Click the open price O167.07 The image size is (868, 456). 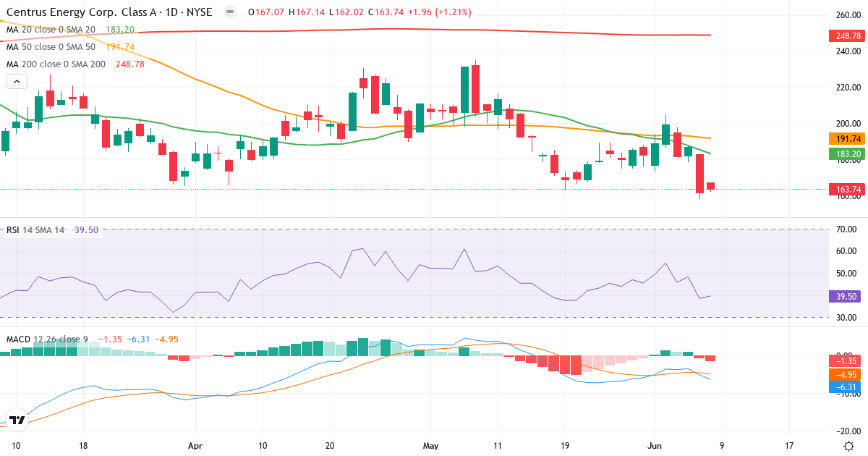[265, 12]
